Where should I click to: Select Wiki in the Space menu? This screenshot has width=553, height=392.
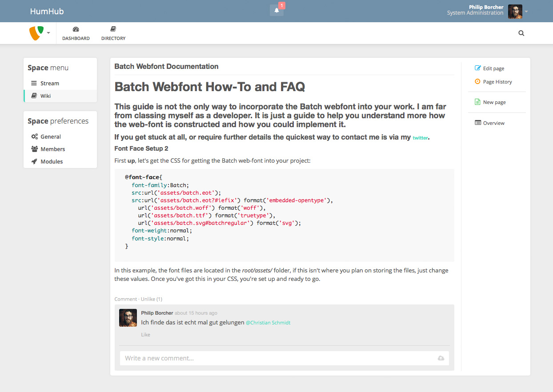pos(60,96)
